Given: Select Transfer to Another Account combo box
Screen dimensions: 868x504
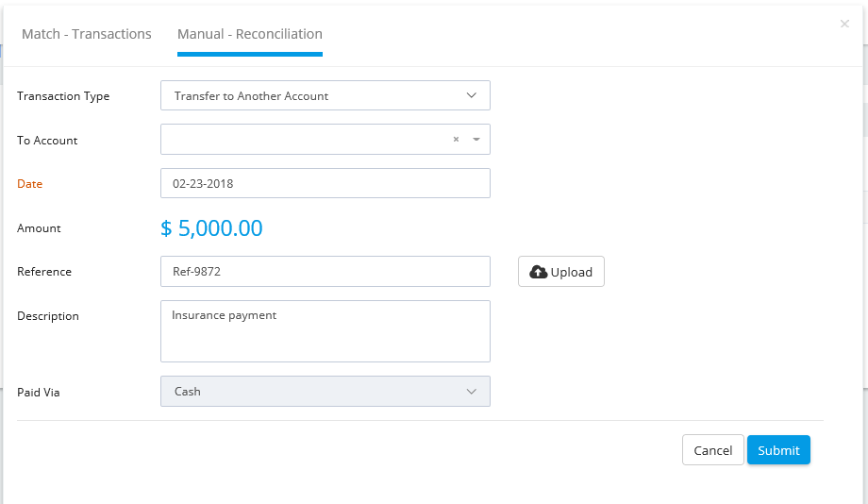Looking at the screenshot, I should pyautogui.click(x=325, y=95).
